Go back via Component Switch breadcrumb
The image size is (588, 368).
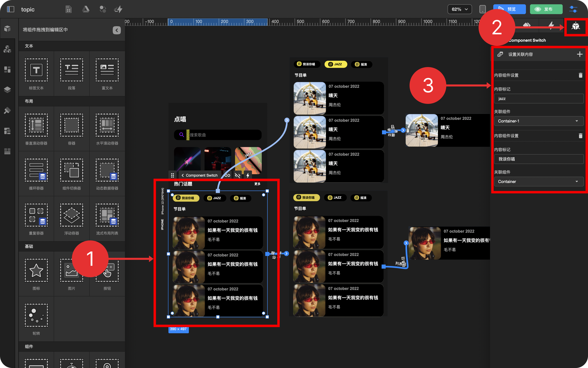(x=200, y=175)
